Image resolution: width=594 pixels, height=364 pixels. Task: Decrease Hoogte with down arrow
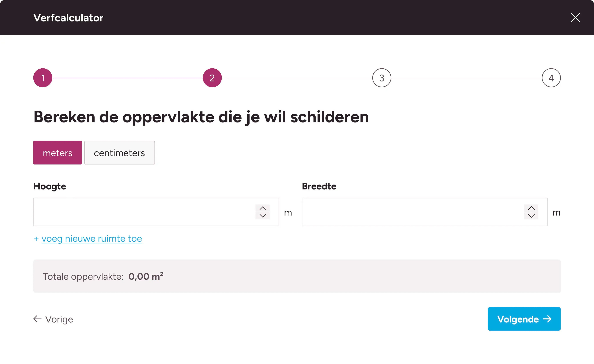[x=262, y=216]
